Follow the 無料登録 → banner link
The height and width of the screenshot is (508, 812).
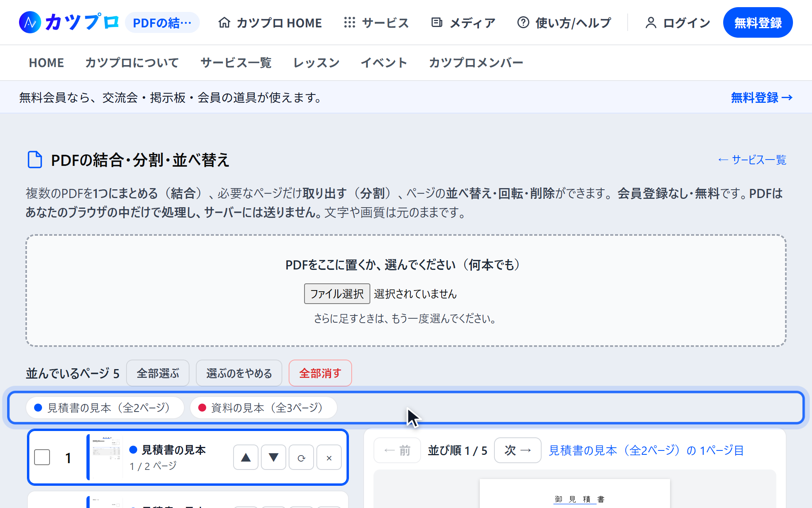point(762,98)
